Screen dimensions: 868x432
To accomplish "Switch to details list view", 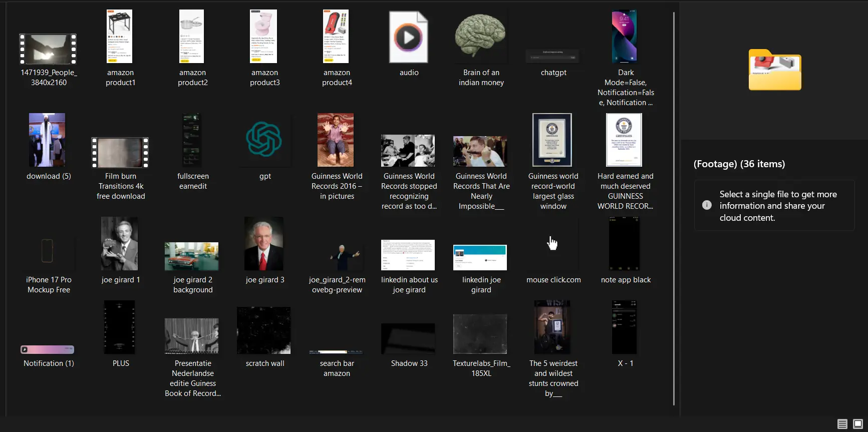I will 842,424.
